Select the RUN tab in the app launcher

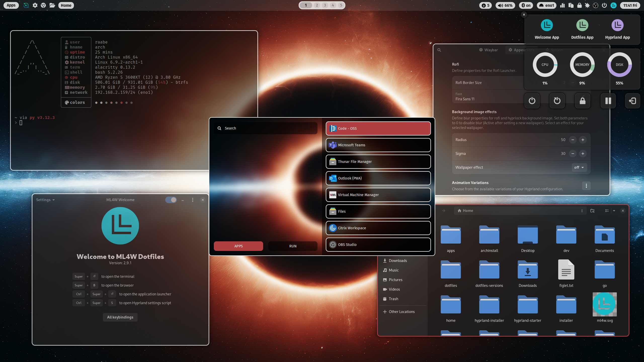click(292, 246)
